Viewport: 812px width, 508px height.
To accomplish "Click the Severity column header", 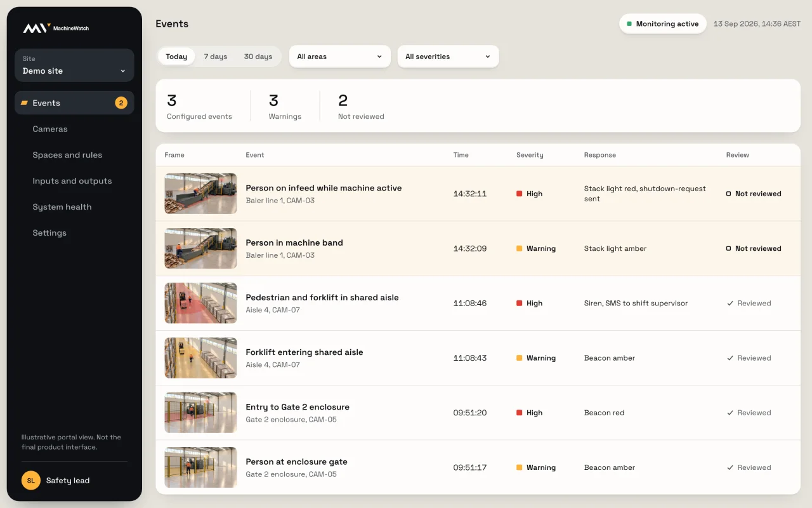I will (x=530, y=155).
